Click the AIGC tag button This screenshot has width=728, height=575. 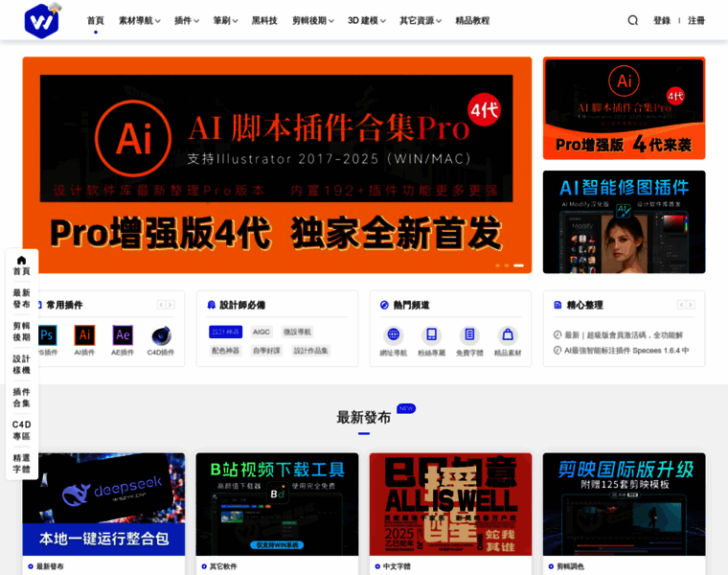tap(262, 332)
